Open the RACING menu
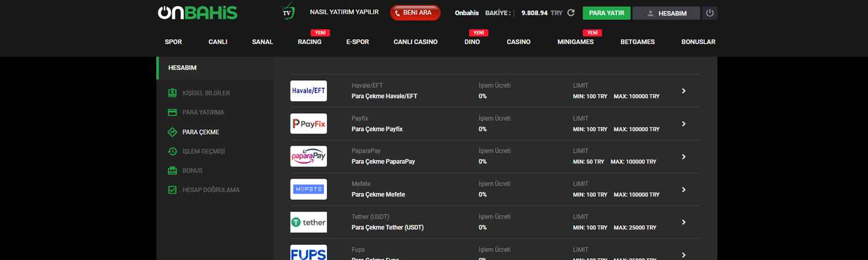The height and width of the screenshot is (260, 868). (x=310, y=42)
